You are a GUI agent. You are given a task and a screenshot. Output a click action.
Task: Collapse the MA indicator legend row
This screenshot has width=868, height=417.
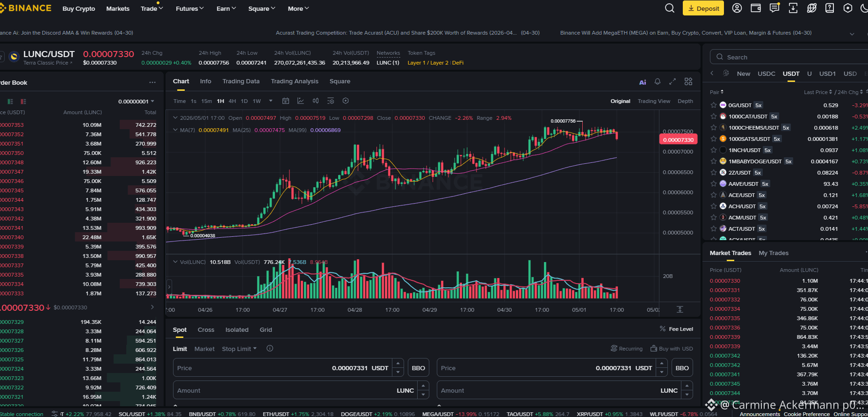[175, 130]
